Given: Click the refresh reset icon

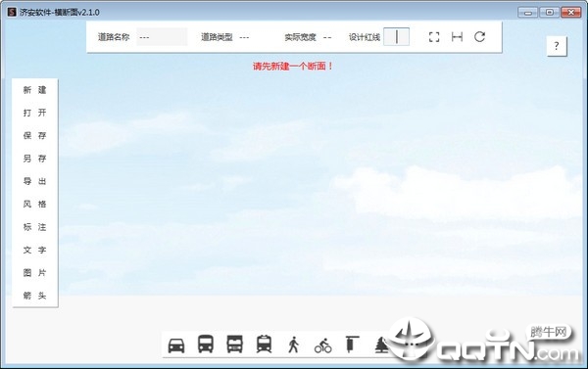Looking at the screenshot, I should coord(479,37).
